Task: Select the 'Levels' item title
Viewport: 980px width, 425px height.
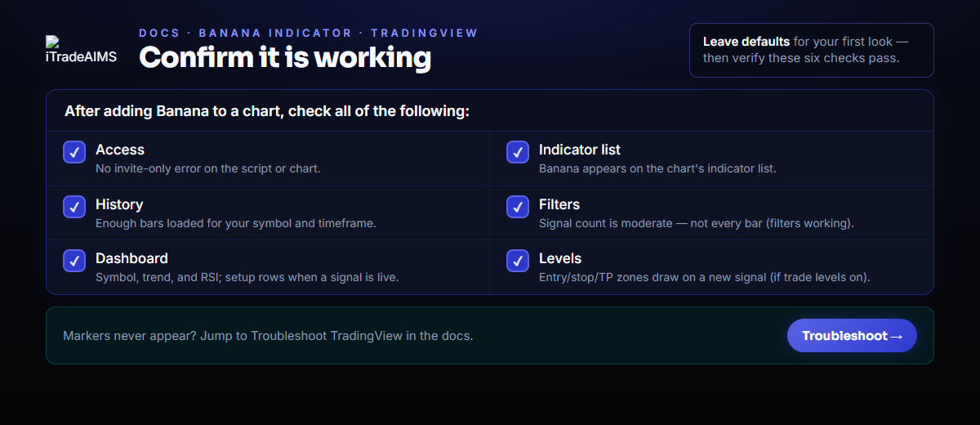Action: (x=560, y=258)
